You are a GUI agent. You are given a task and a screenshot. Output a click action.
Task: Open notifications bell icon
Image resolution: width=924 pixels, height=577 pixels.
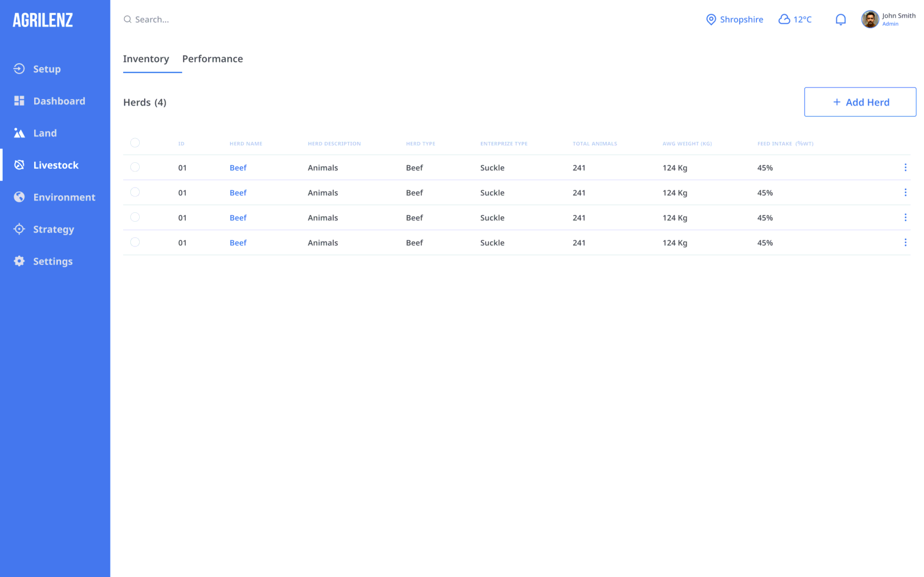click(x=840, y=20)
